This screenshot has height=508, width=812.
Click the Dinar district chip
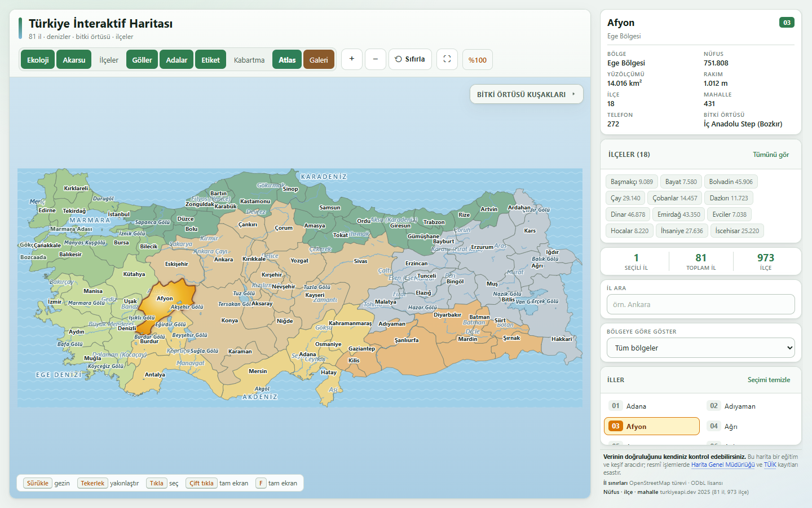(628, 214)
